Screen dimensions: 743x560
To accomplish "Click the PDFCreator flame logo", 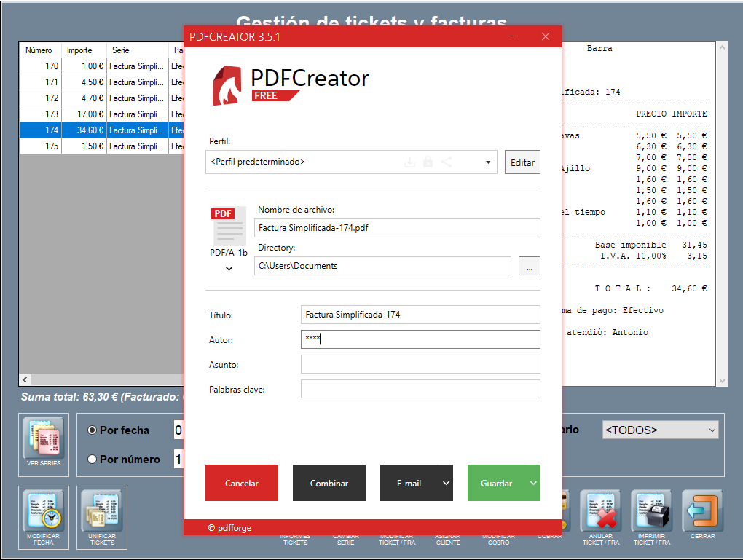I will 227,86.
